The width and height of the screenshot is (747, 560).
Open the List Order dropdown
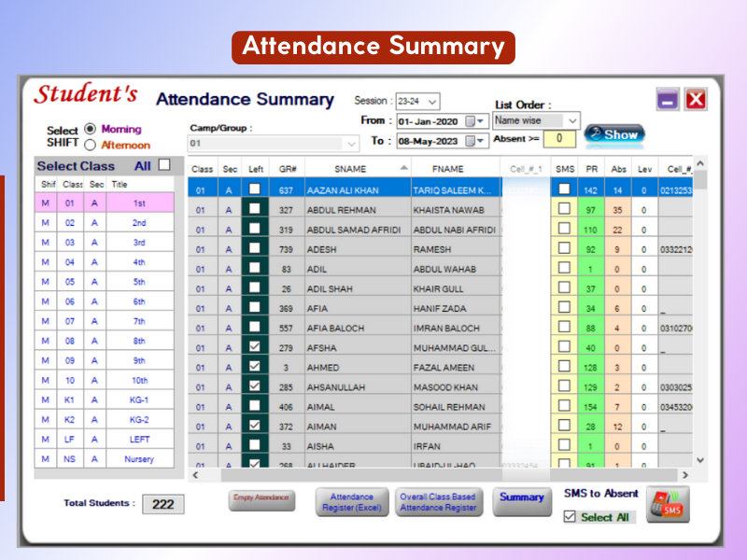pos(571,120)
